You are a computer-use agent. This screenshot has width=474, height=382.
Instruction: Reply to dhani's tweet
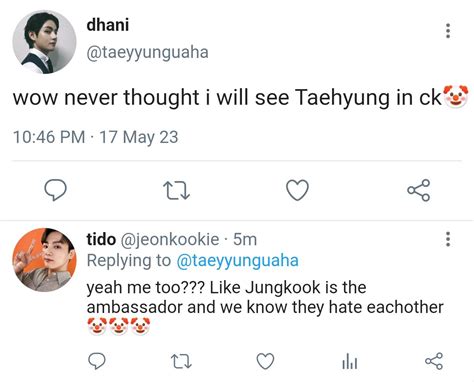(x=55, y=190)
